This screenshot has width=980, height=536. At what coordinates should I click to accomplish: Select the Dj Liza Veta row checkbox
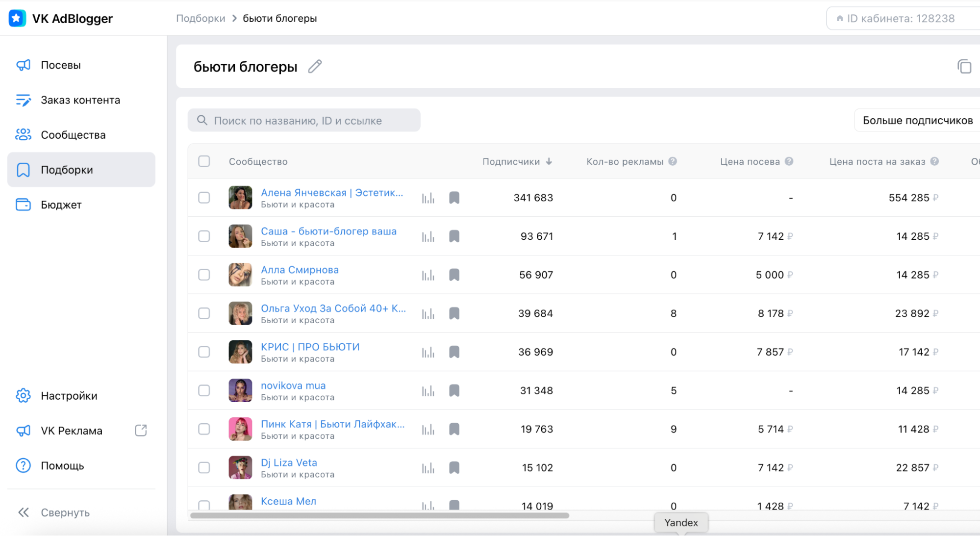point(204,468)
